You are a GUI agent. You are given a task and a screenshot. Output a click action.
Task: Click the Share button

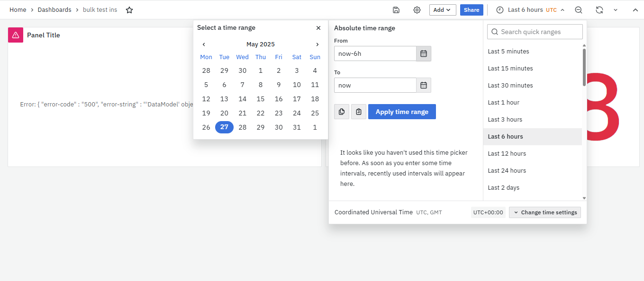tap(472, 10)
